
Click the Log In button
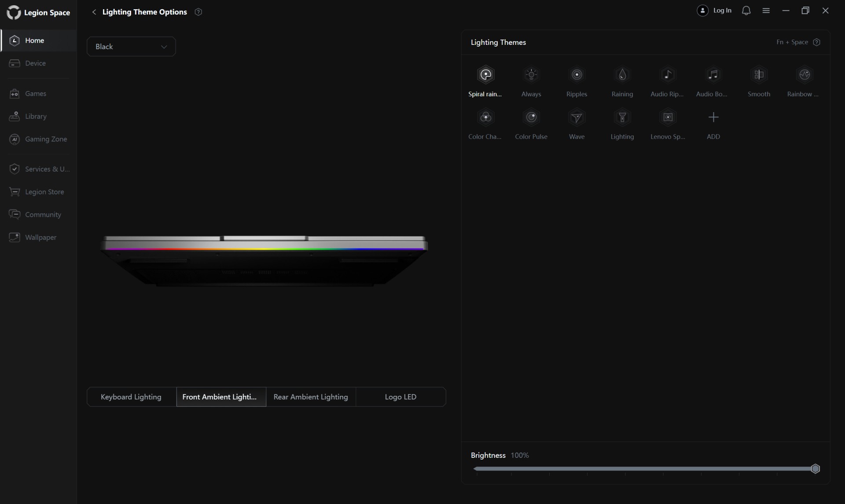coord(714,11)
